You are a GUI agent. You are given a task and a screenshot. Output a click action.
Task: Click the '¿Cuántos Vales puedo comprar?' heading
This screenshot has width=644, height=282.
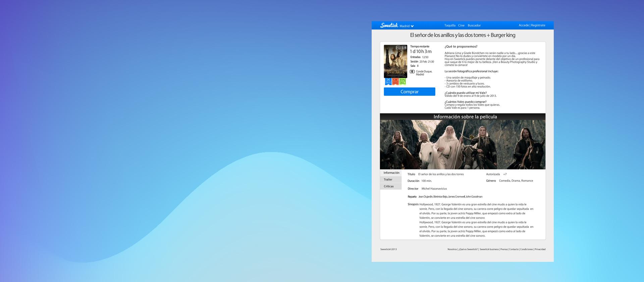point(466,102)
